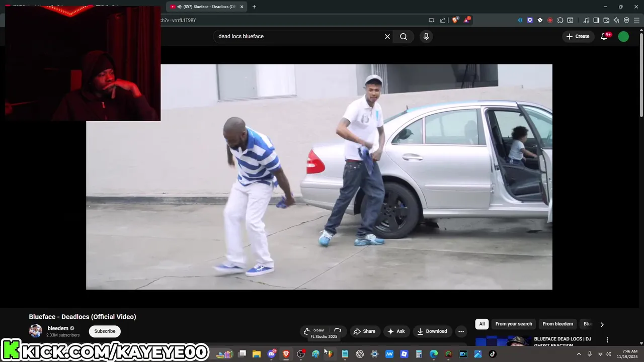The width and height of the screenshot is (644, 362).
Task: Click the YouTube search magnifier button
Action: (404, 36)
